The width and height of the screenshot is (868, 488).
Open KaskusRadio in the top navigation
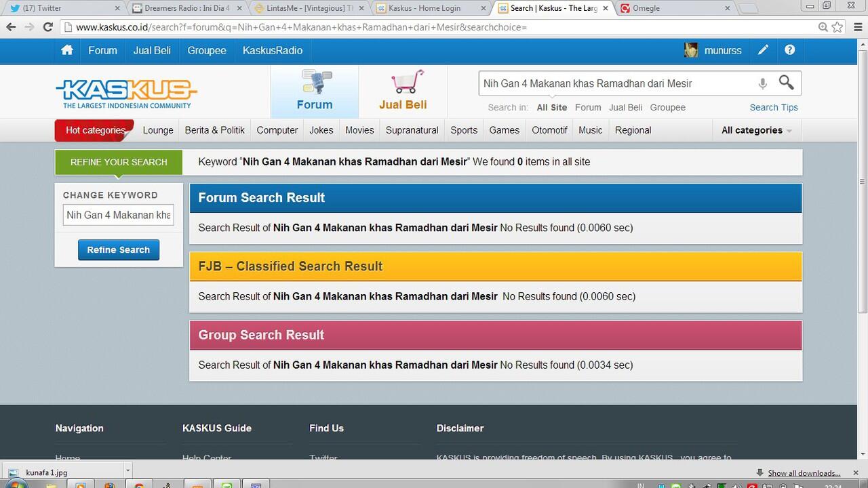click(273, 50)
